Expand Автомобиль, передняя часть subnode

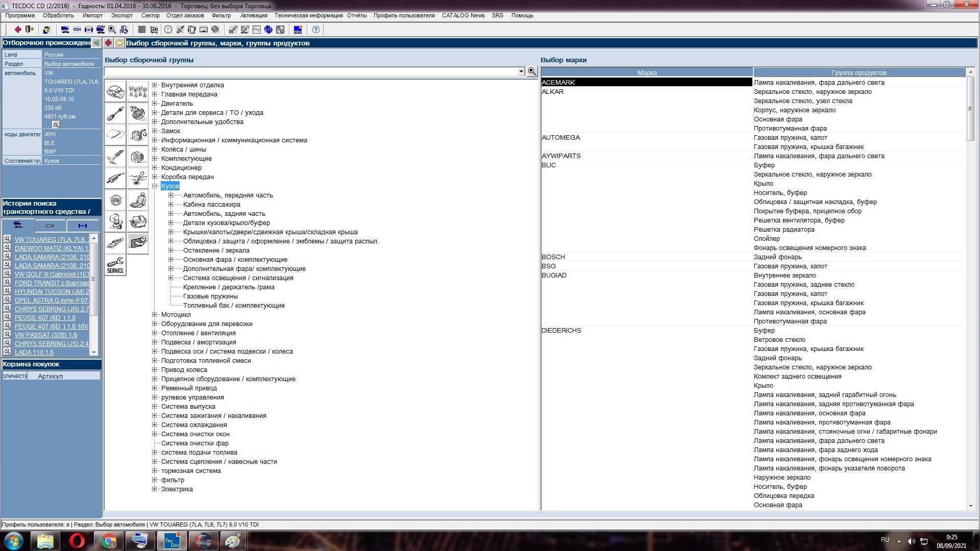(171, 195)
